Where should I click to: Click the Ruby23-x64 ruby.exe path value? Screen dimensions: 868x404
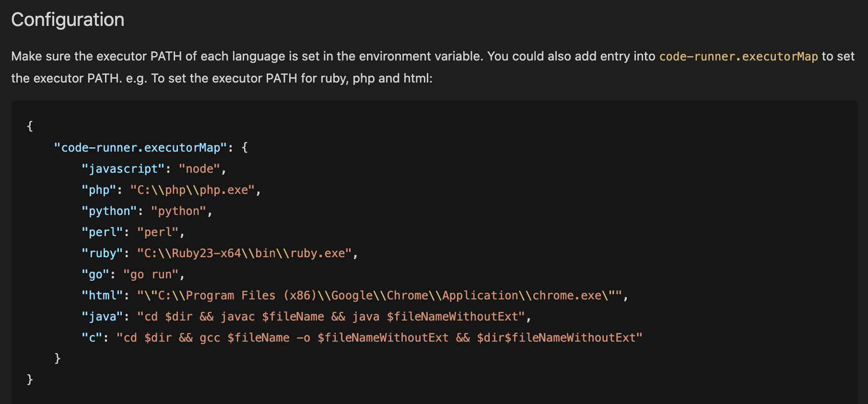point(245,253)
